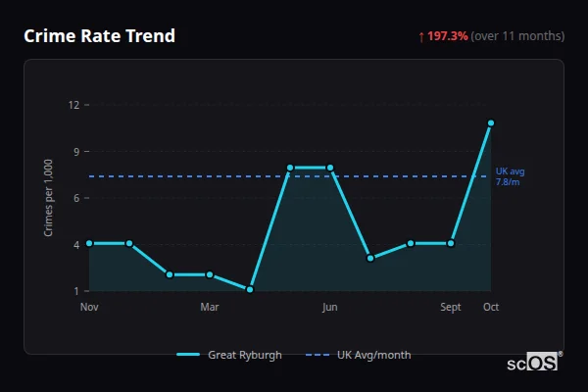Select the Sept data point on the line
Screen dimensions: 588x392
coord(451,243)
